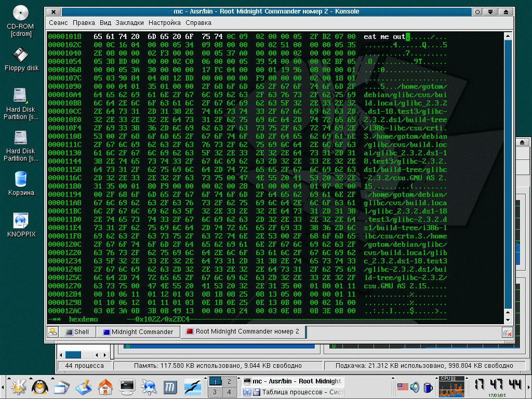
Task: Click the 'eat me out' ASCII text
Action: 384,37
